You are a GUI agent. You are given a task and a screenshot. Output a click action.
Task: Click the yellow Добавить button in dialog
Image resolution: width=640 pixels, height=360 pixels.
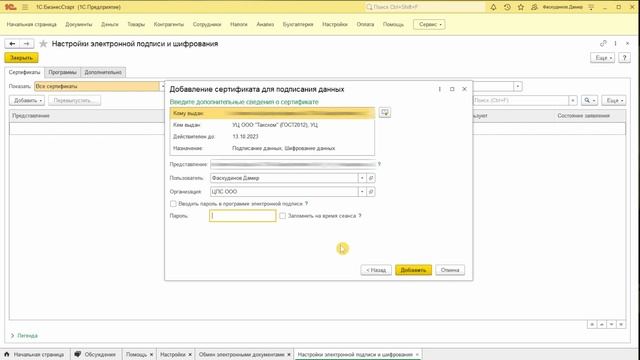[x=413, y=270]
